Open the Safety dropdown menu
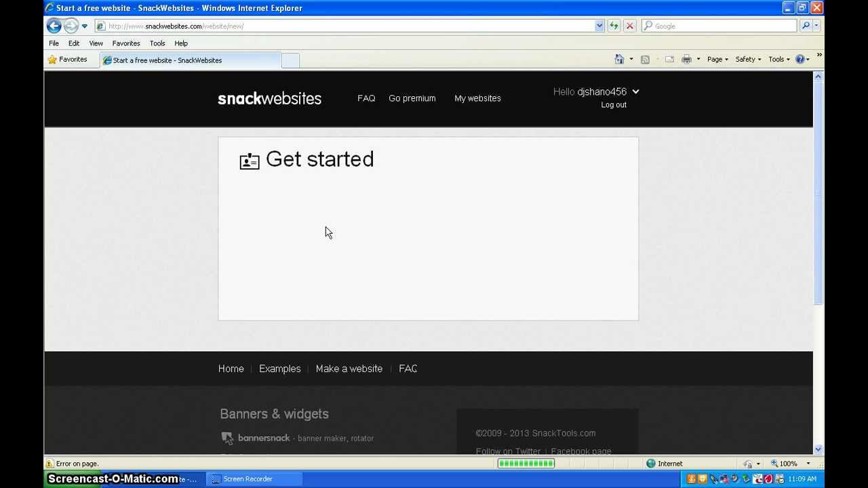The height and width of the screenshot is (488, 868). pyautogui.click(x=748, y=60)
